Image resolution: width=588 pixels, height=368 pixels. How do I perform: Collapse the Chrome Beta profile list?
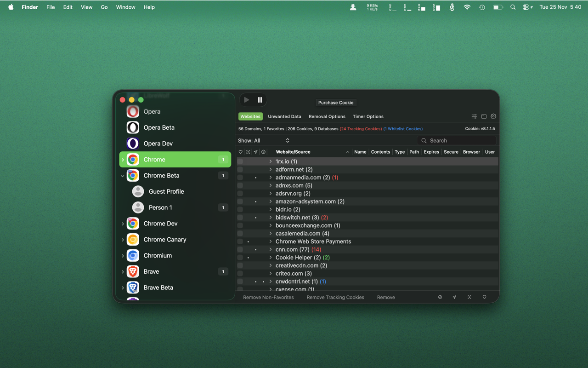pos(122,176)
